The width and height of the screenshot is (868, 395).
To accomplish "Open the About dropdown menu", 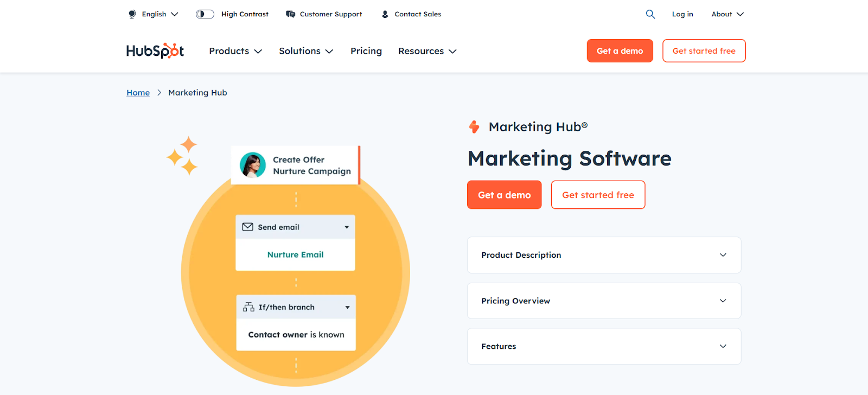I will [727, 14].
